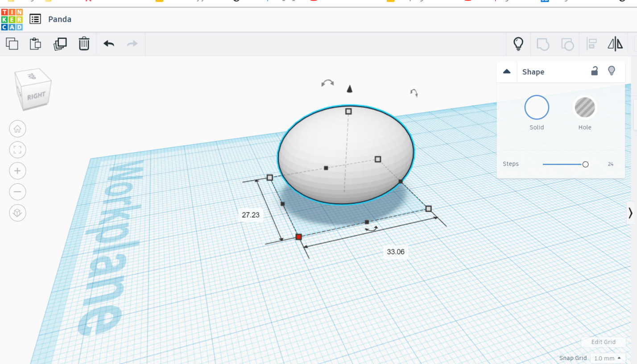Click the Copy tool icon

(12, 44)
